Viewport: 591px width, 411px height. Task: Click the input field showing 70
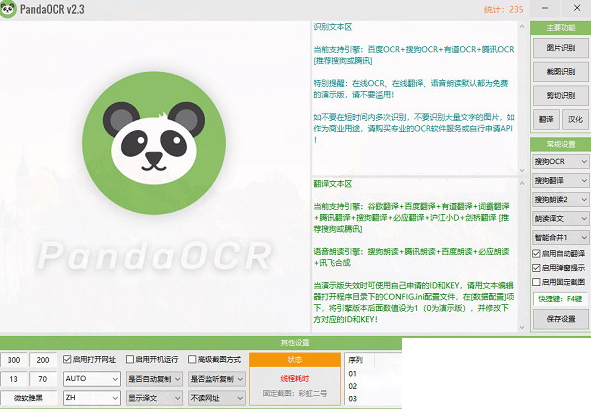pos(43,379)
